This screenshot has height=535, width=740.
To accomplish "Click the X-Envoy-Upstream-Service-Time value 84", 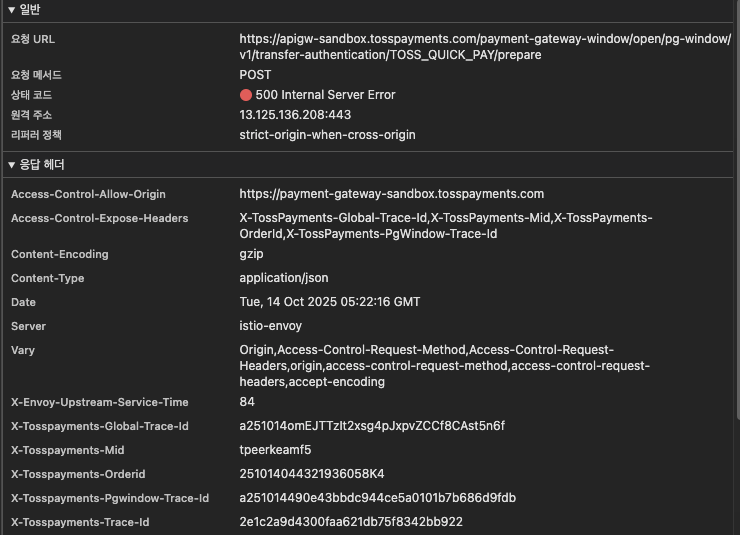I will [247, 402].
